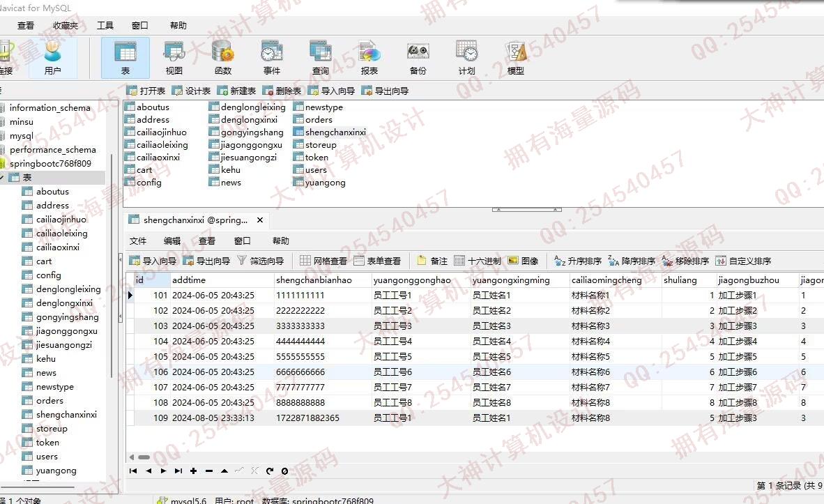Go to last record navigation button
The height and width of the screenshot is (504, 824).
(x=178, y=471)
